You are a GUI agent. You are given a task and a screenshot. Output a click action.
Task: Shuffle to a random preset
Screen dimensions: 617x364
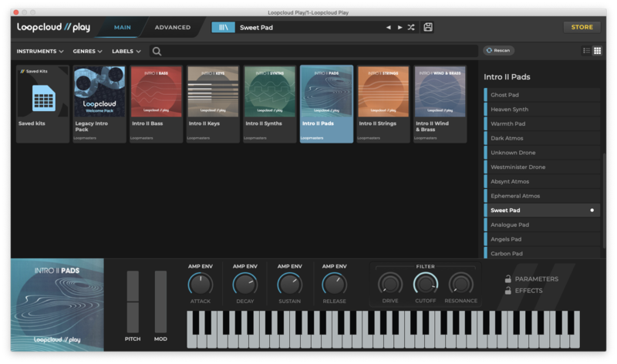pos(411,28)
